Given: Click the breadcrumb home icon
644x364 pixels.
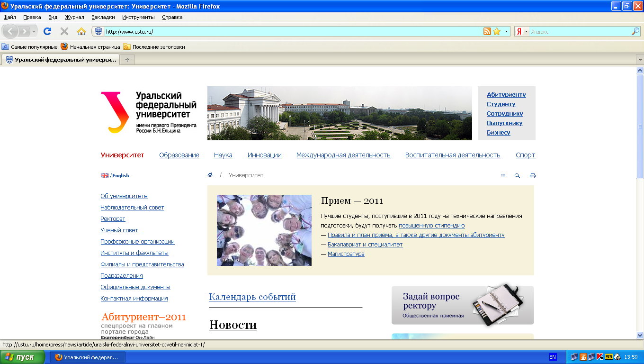Looking at the screenshot, I should coord(210,175).
